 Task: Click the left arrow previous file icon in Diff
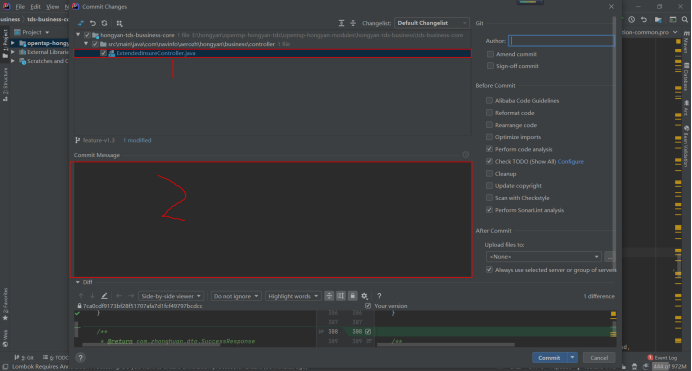click(x=119, y=296)
